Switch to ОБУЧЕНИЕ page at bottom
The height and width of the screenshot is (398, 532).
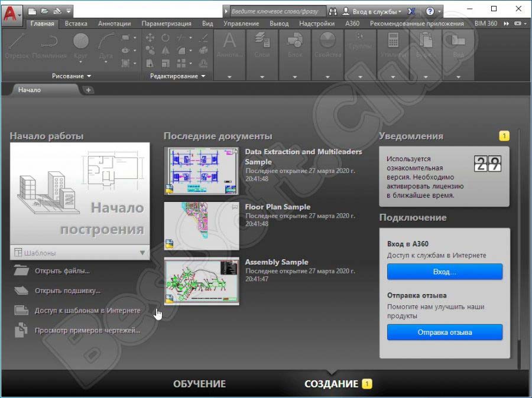tap(200, 384)
